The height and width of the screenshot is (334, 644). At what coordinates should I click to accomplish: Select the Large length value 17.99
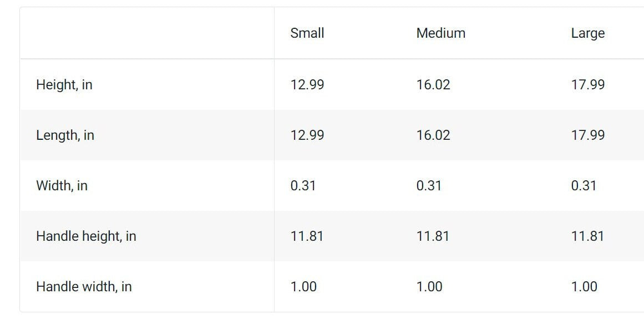[x=588, y=135]
